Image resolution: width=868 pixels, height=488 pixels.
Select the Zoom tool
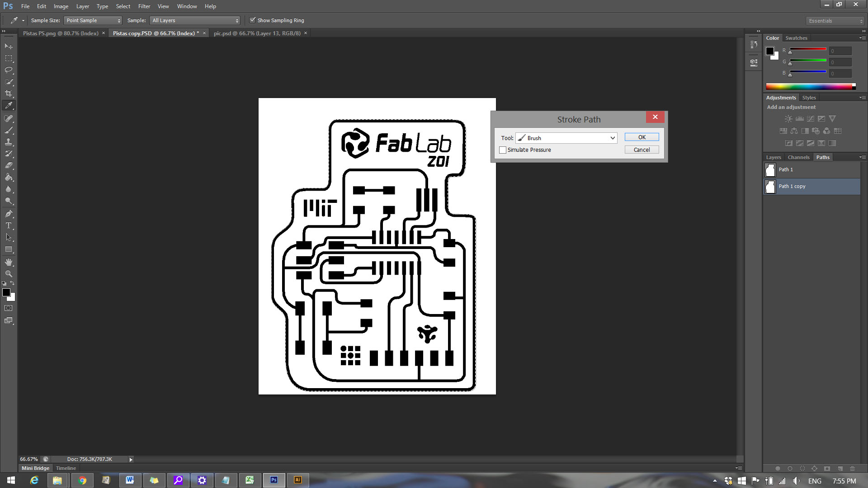coord(9,274)
